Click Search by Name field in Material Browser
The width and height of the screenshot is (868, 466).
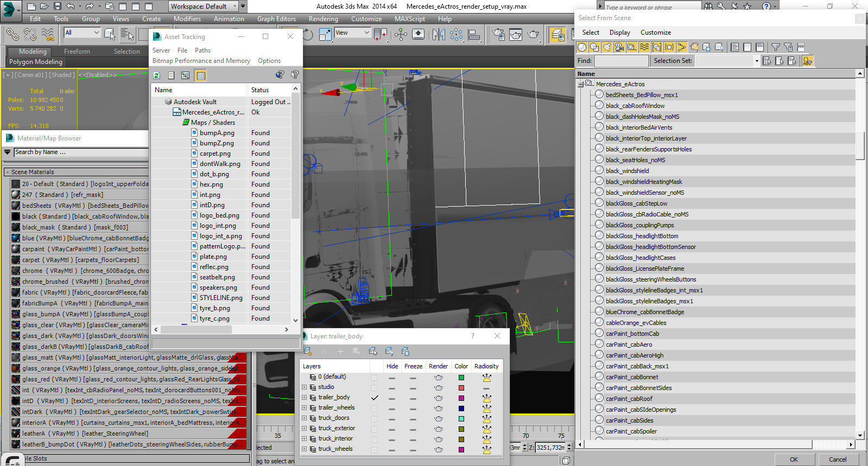[80, 152]
